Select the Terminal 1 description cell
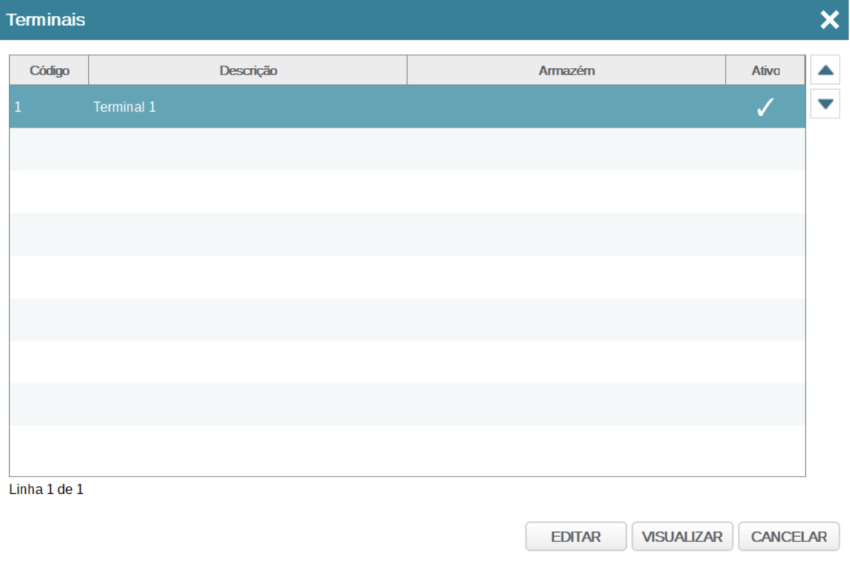Image resolution: width=850 pixels, height=568 pixels. pos(125,107)
